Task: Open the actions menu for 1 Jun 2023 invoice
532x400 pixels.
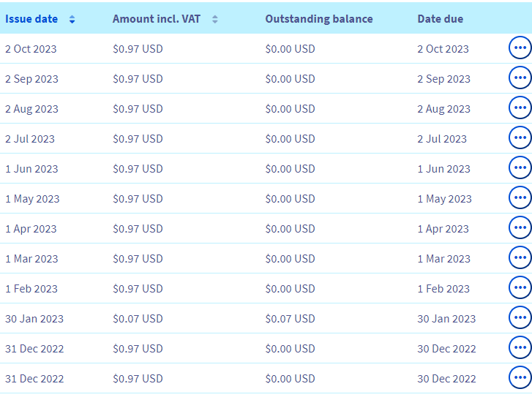Action: (520, 167)
